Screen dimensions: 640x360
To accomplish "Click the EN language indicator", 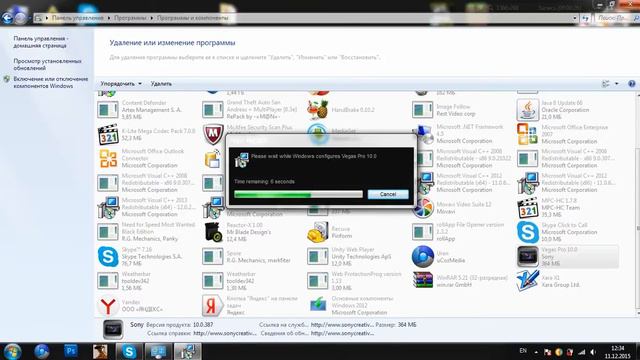I will 523,351.
